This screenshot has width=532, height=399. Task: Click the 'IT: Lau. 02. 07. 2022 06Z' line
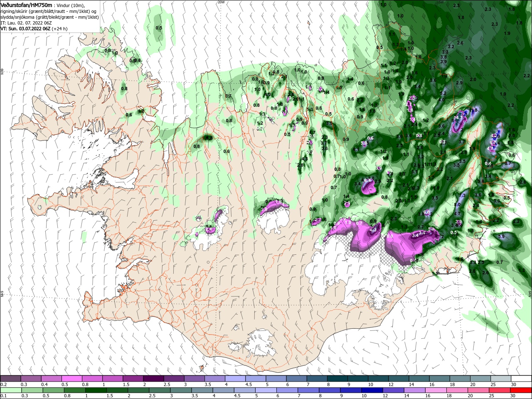tap(27, 23)
